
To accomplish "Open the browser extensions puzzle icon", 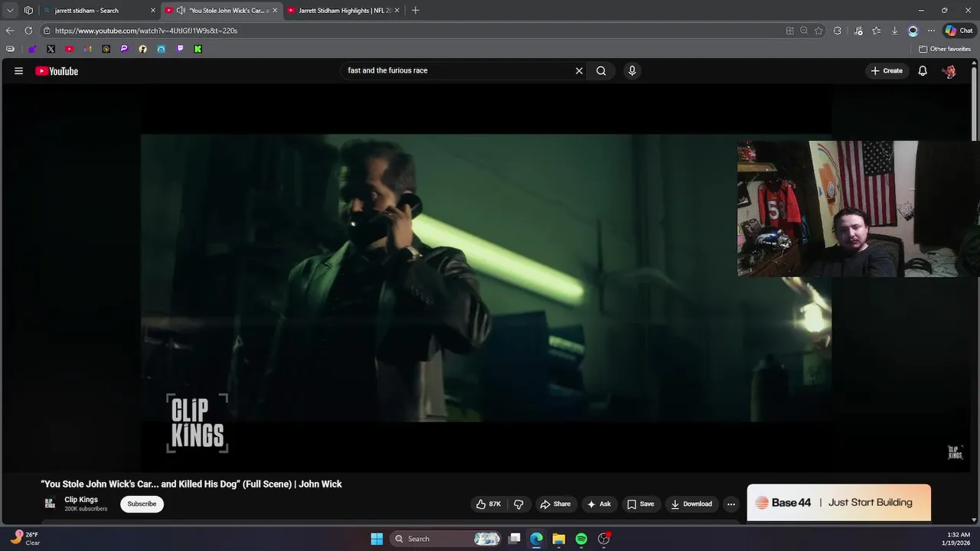I will pos(837,31).
